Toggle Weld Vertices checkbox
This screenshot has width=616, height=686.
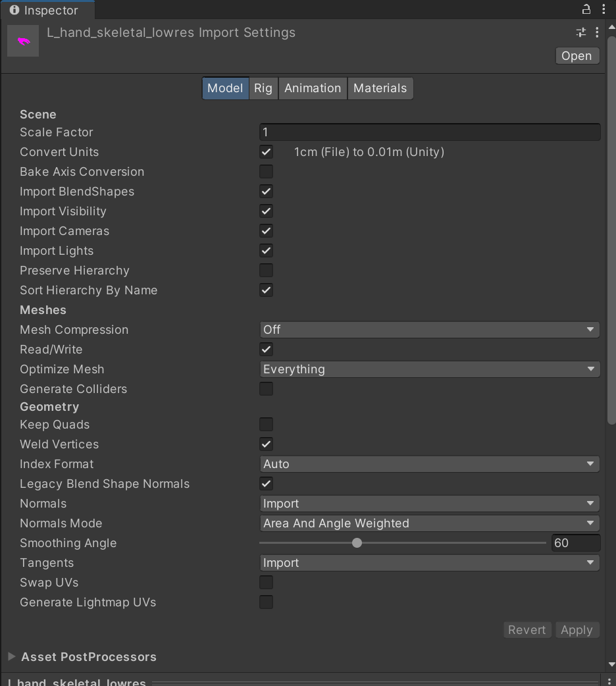(266, 444)
